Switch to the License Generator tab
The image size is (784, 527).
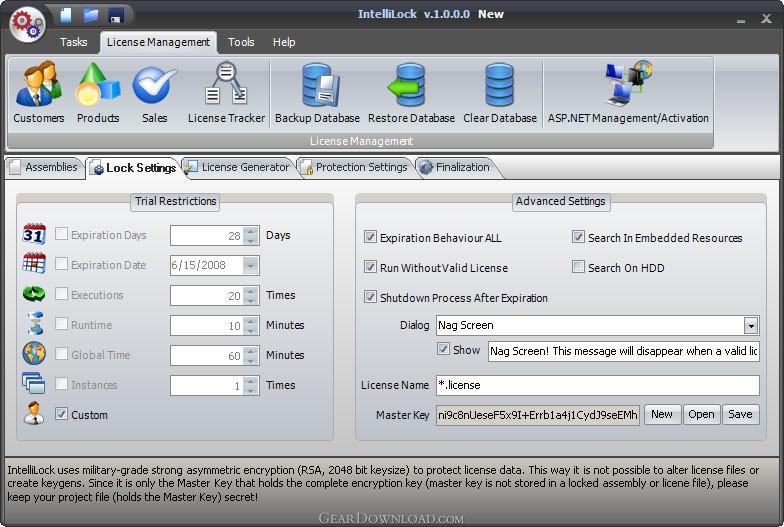[240, 167]
